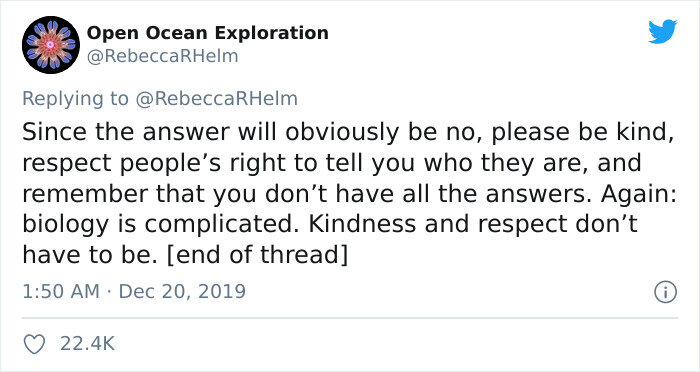
Task: View the 22.4K likes count
Action: pos(88,344)
